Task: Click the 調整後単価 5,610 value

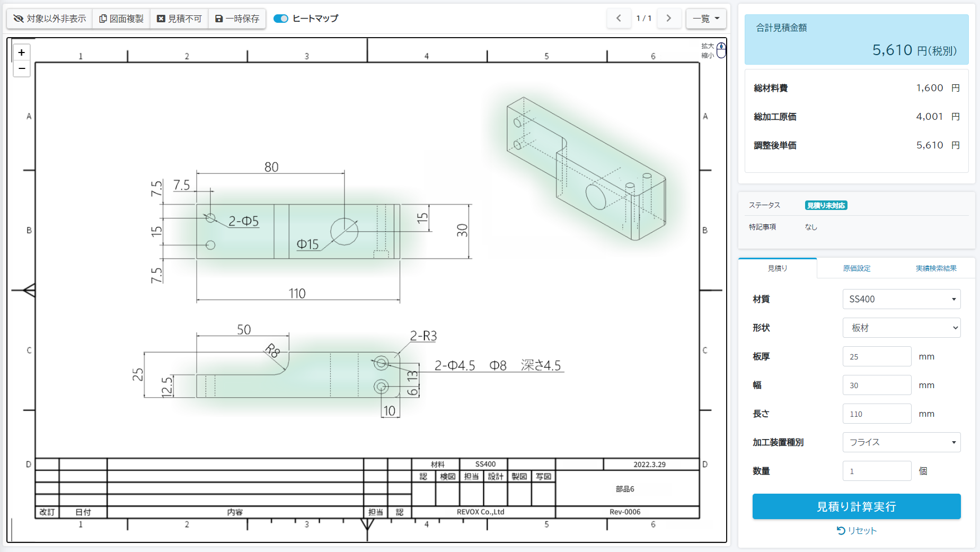Action: (930, 145)
